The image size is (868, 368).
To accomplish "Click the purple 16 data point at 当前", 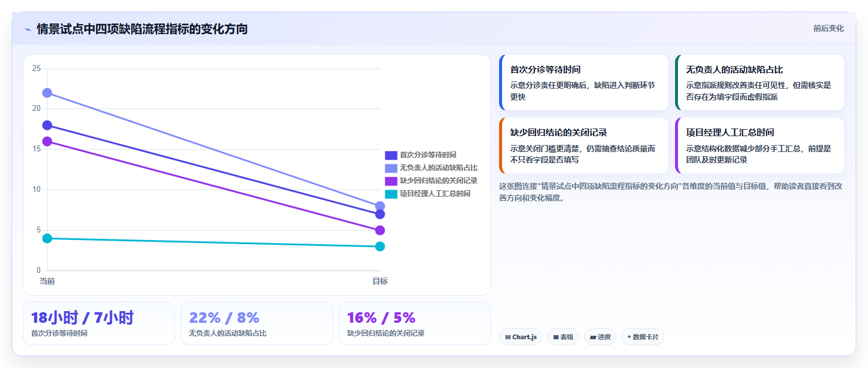I will (x=47, y=141).
